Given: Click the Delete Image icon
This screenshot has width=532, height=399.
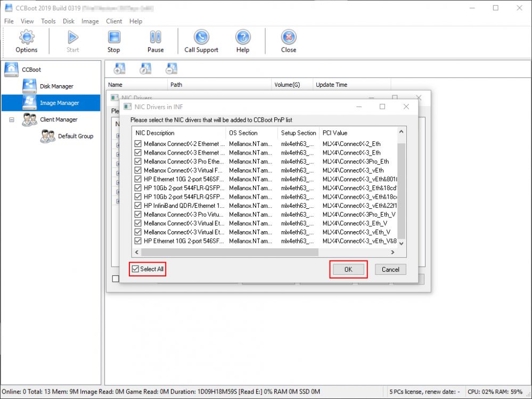Looking at the screenshot, I should (171, 69).
